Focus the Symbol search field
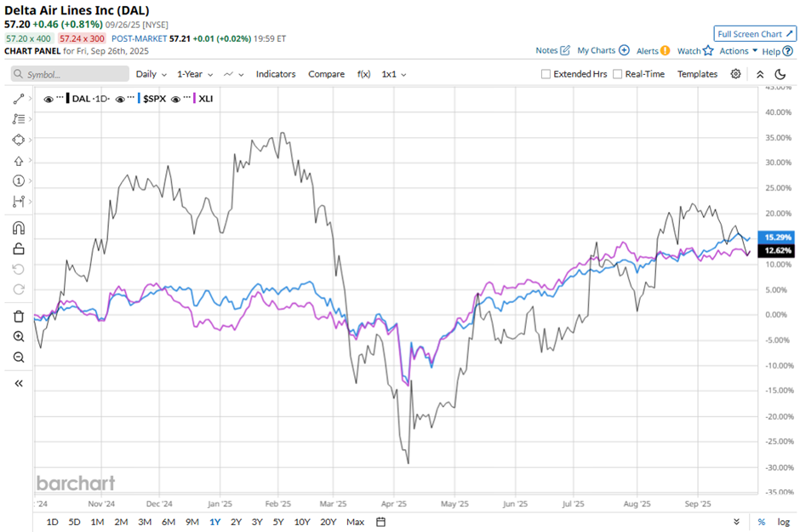 click(x=70, y=74)
